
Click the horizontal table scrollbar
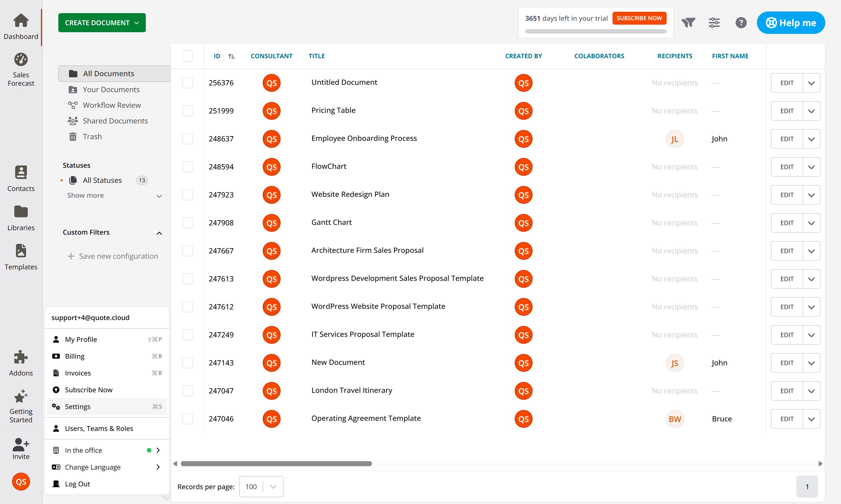(276, 464)
